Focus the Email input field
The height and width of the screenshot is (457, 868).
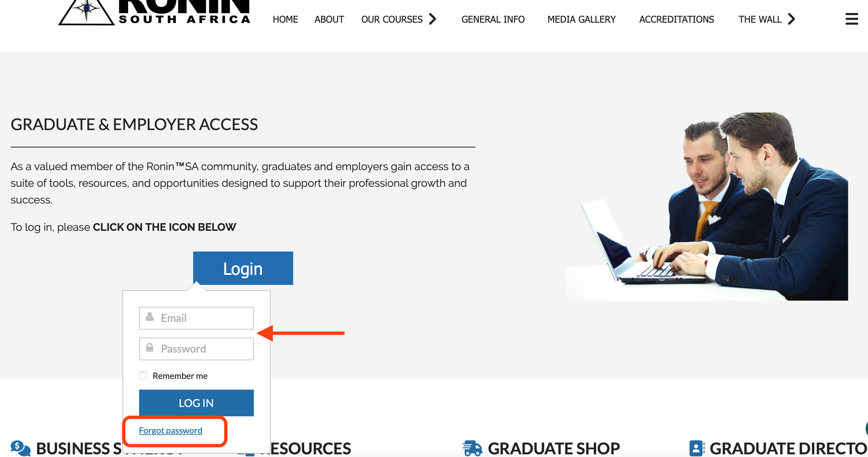pyautogui.click(x=196, y=318)
